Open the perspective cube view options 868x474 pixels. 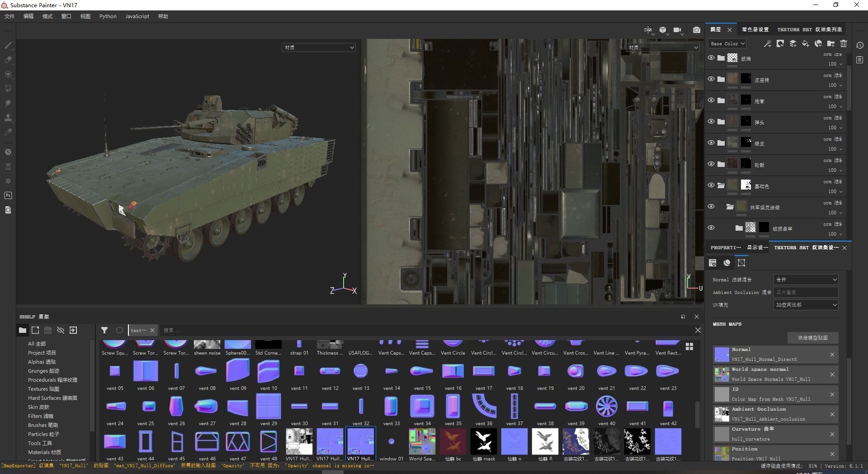[663, 30]
